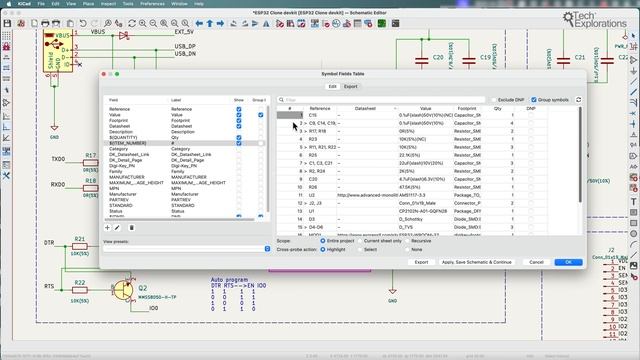The image size is (640, 360).
Task: Click the Annotate schematic icon
Action: tap(315, 24)
